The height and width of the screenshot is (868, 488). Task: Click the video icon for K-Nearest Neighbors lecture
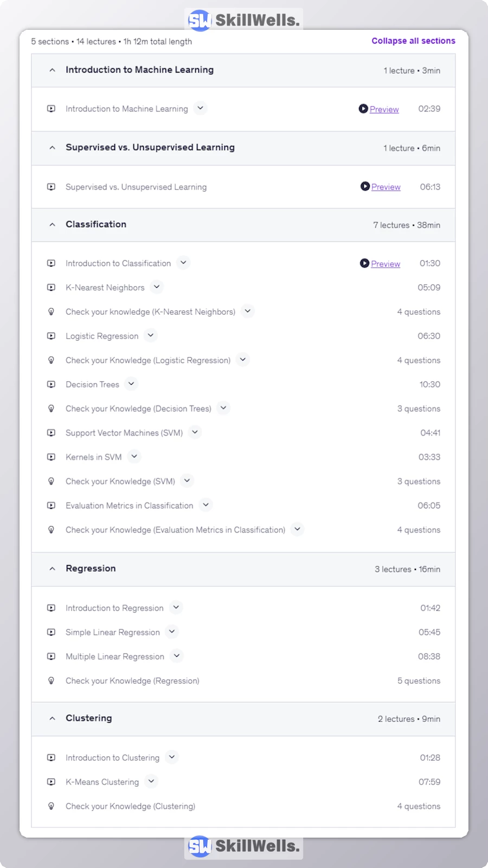(51, 288)
